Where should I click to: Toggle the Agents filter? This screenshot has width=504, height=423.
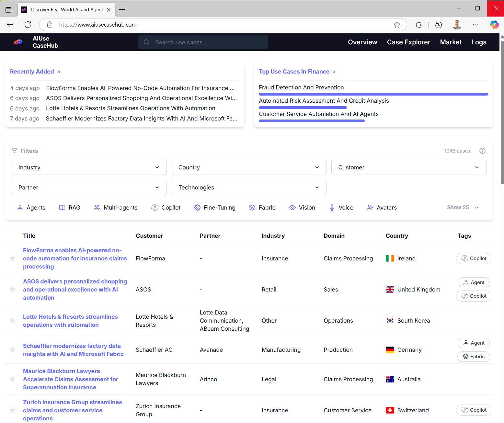click(31, 208)
